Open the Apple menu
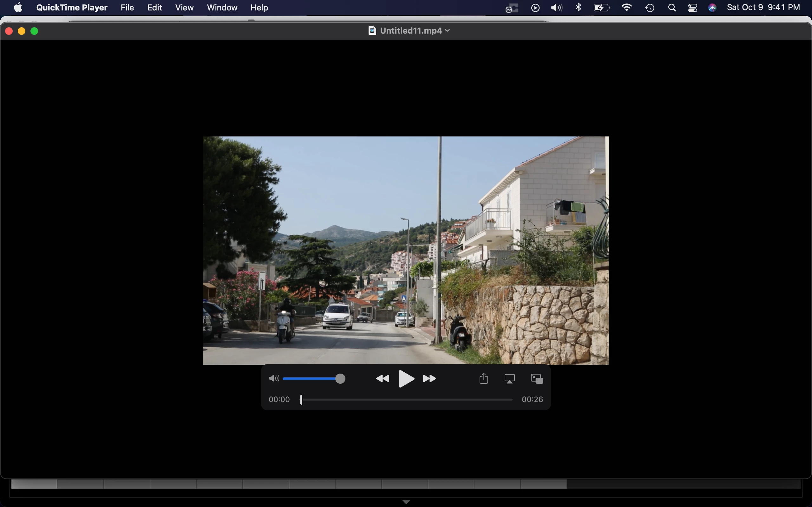This screenshot has height=507, width=812. click(x=18, y=7)
